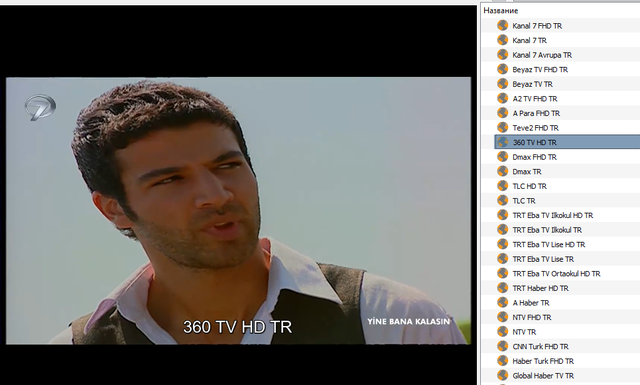The width and height of the screenshot is (640, 385).
Task: Click the globe icon beside Kanal 7 FHD TR
Action: click(x=502, y=25)
